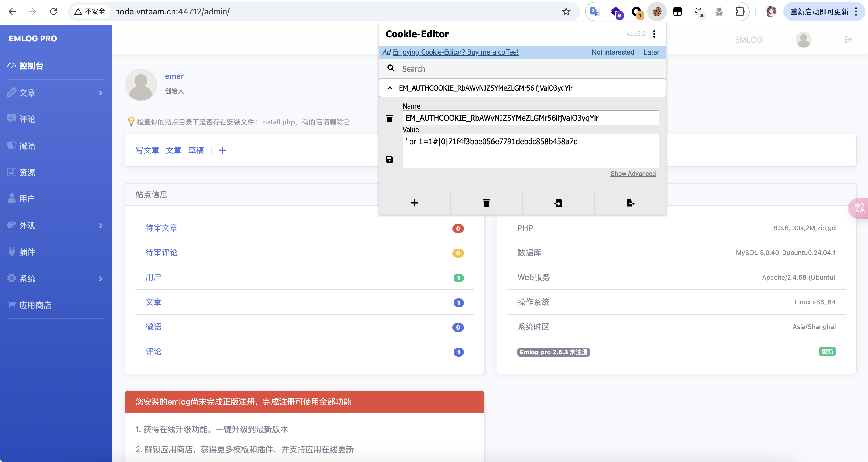Click the cookie Search field
The width and height of the screenshot is (868, 462).
(529, 69)
